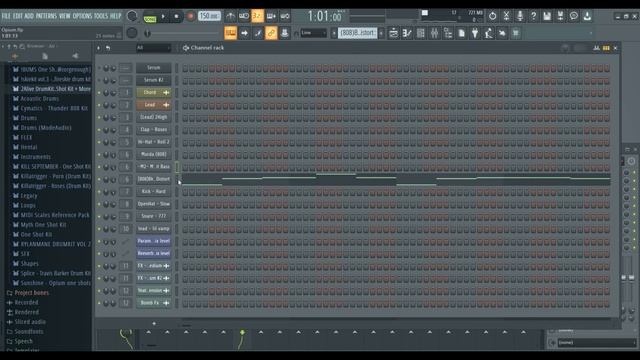640x360 pixels.
Task: Toggle mute LED on Clap - Roses channel
Action: [x=99, y=130]
